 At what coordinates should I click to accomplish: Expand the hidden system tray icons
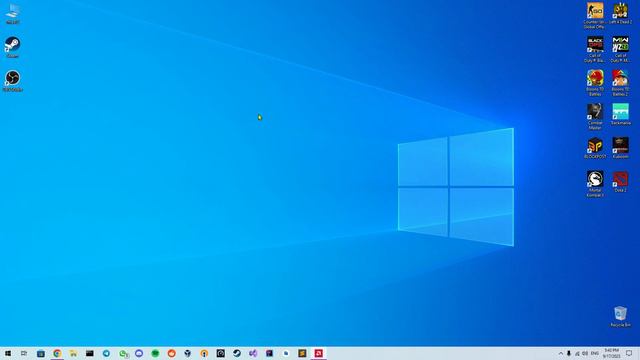(x=561, y=353)
